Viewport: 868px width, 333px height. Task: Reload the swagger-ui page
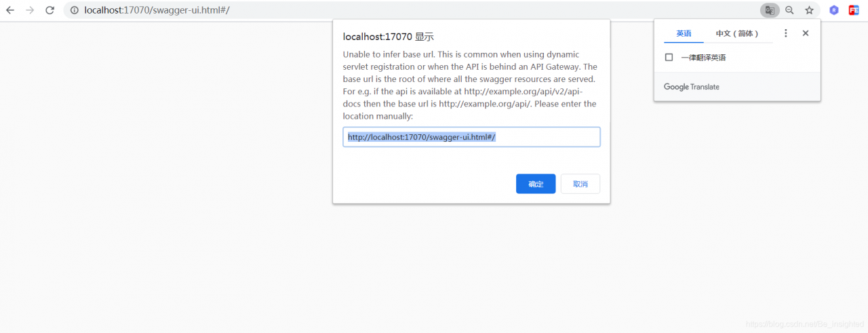[50, 10]
